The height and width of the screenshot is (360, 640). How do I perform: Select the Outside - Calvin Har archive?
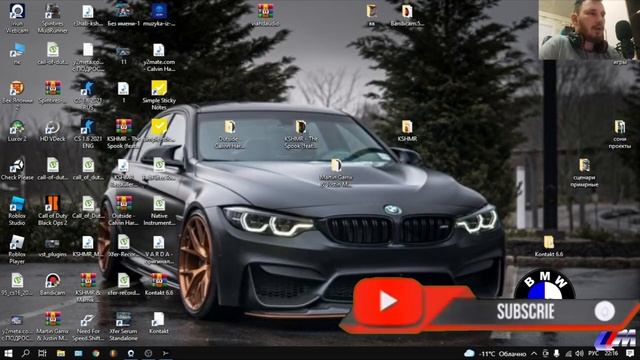click(x=123, y=211)
